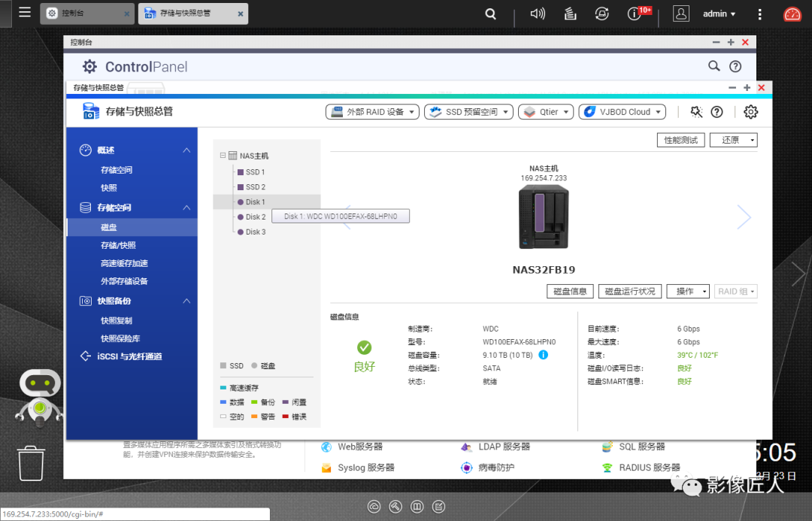Open the desktop recycle bin

click(31, 464)
